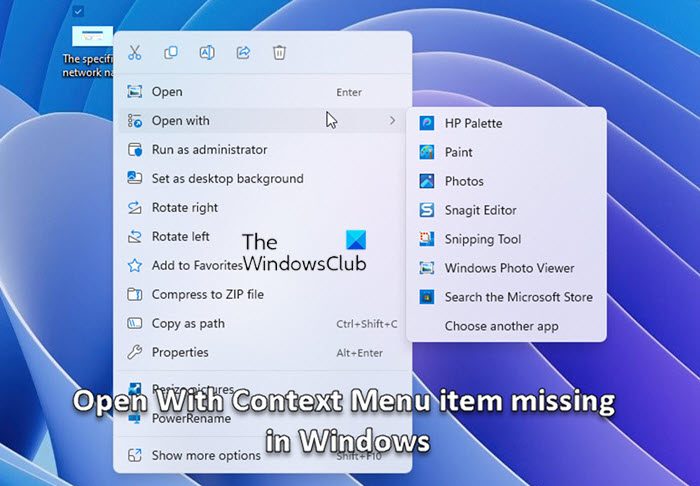Select Compress to ZIP file

[x=262, y=295]
